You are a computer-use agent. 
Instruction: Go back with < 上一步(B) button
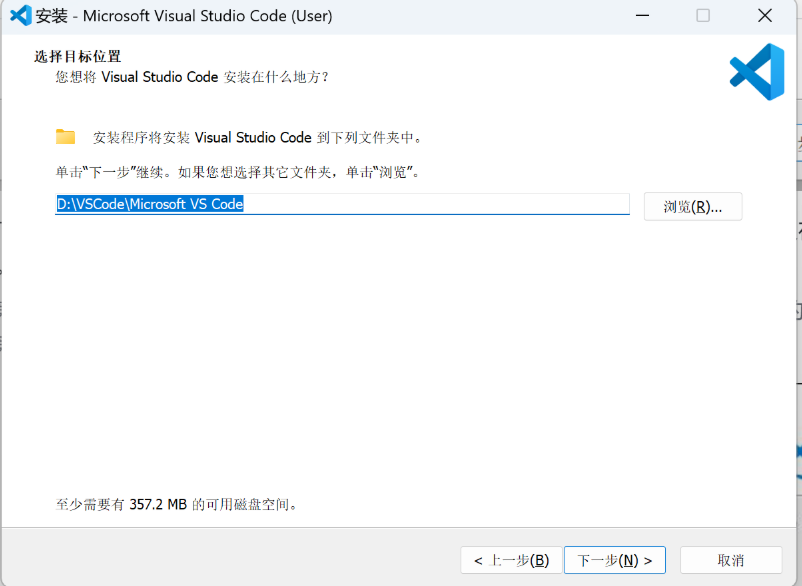[511, 560]
